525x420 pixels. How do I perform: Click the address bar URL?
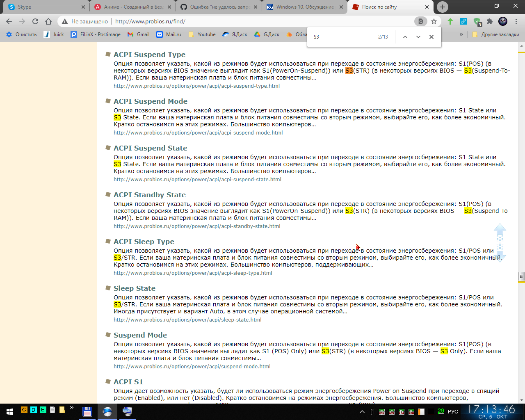pos(150,21)
